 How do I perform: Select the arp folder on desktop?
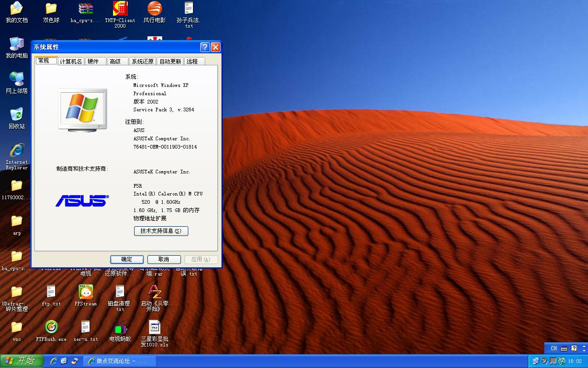17,224
